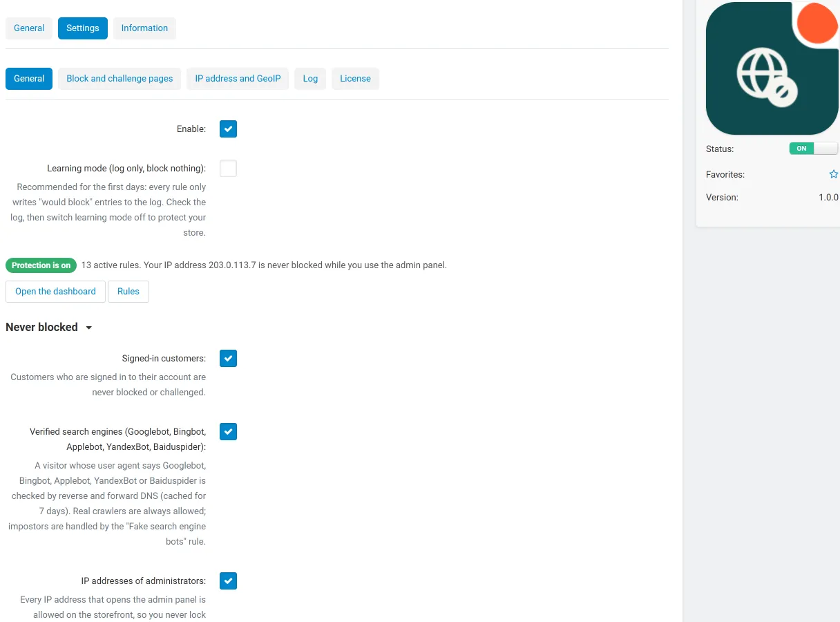Click Open the dashboard button

click(x=55, y=292)
